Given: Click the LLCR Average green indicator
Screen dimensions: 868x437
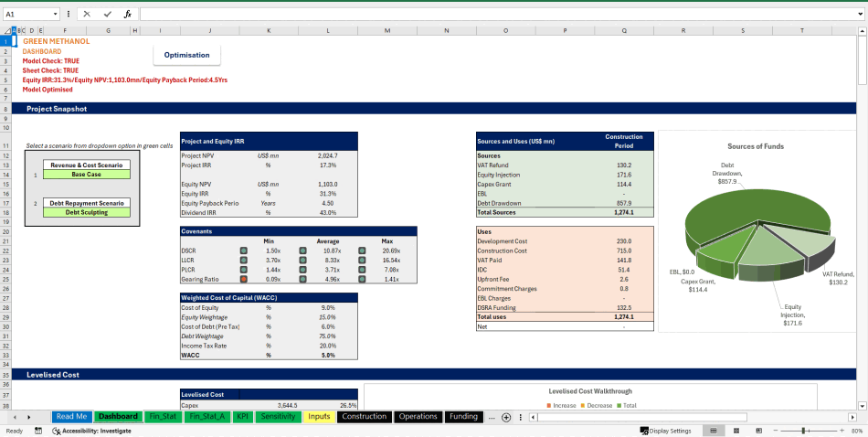Looking at the screenshot, I should coord(302,261).
